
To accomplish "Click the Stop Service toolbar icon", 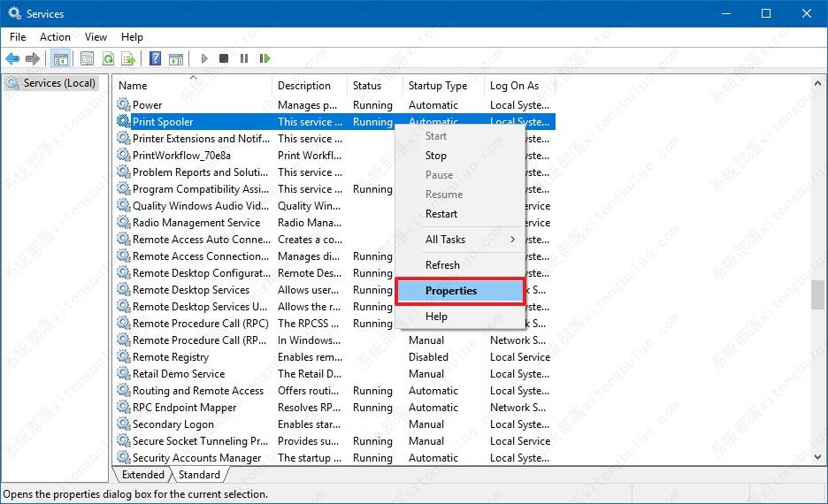I will pos(224,58).
